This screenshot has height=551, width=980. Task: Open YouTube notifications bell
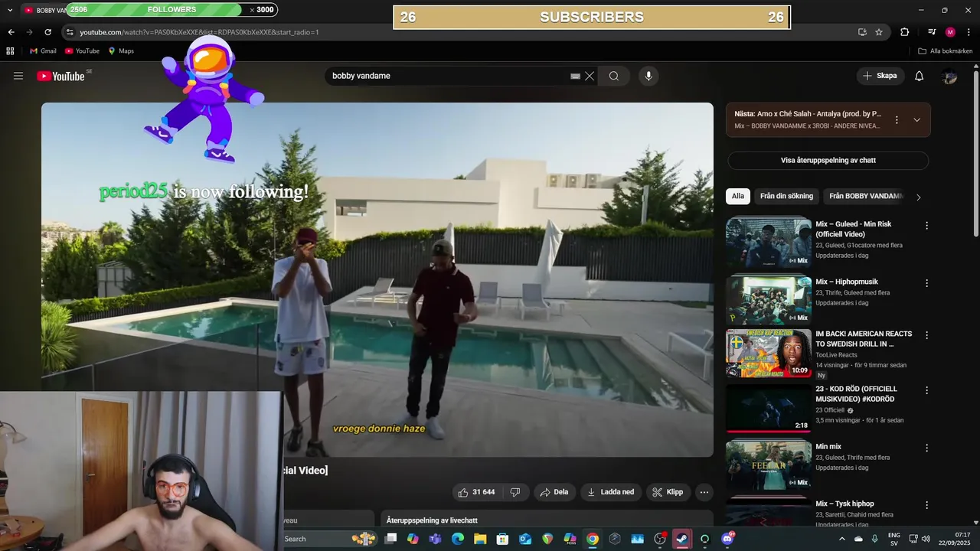(x=919, y=76)
